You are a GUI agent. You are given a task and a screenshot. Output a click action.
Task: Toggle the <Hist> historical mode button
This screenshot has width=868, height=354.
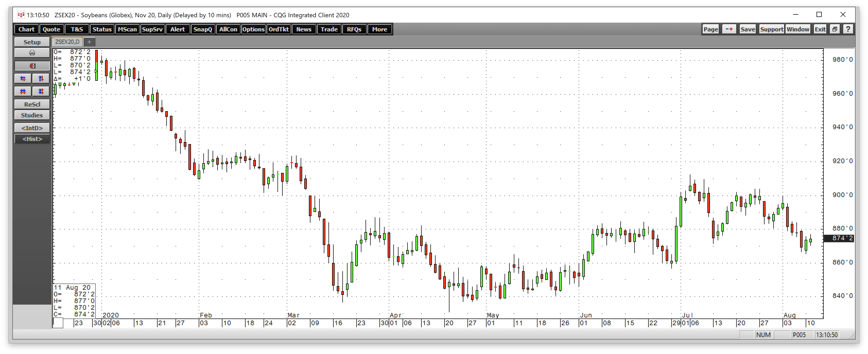point(32,139)
